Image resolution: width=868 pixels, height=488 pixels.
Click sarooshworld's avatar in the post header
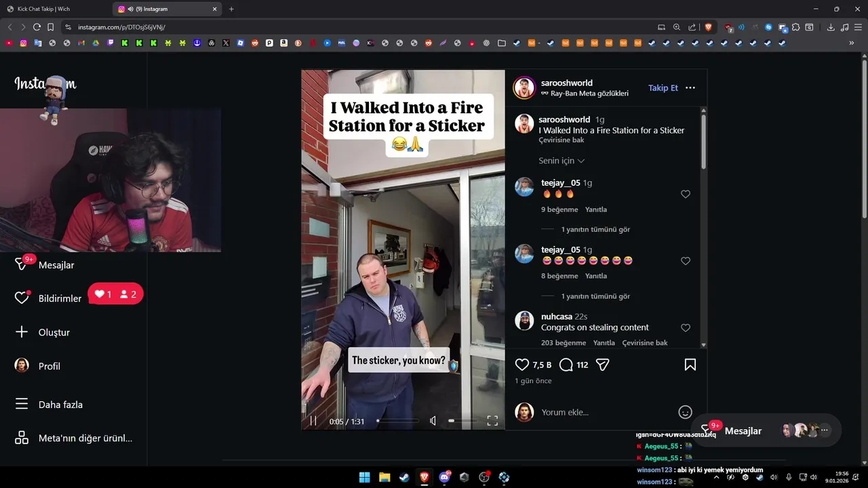click(524, 88)
